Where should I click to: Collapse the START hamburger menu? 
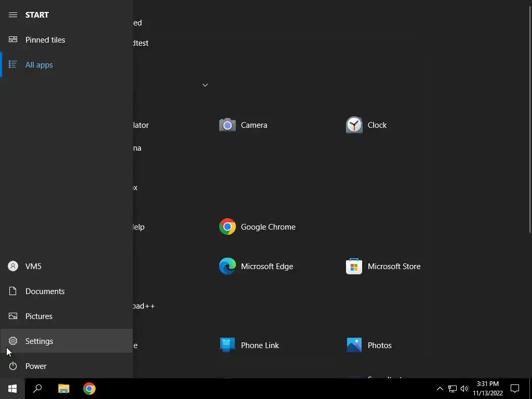tap(13, 15)
